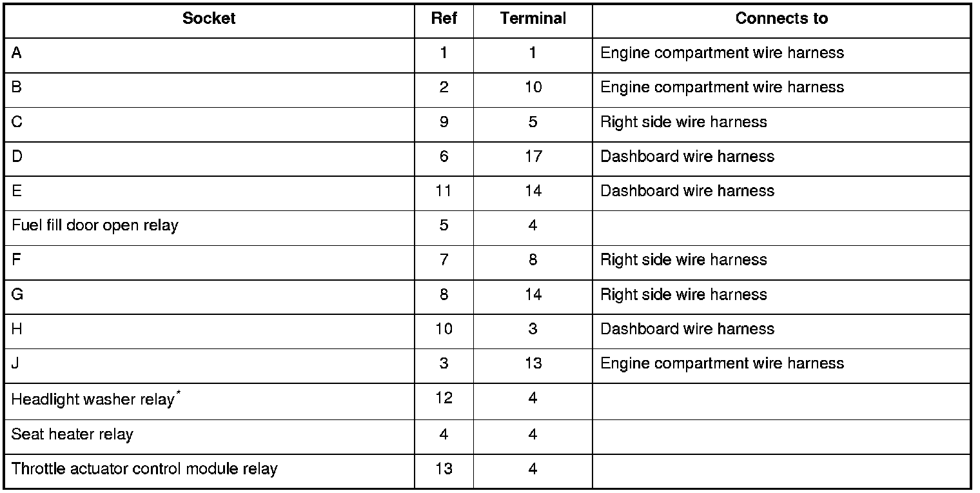This screenshot has width=980, height=493.
Task: Click the Terminal column header
Action: pos(533,19)
